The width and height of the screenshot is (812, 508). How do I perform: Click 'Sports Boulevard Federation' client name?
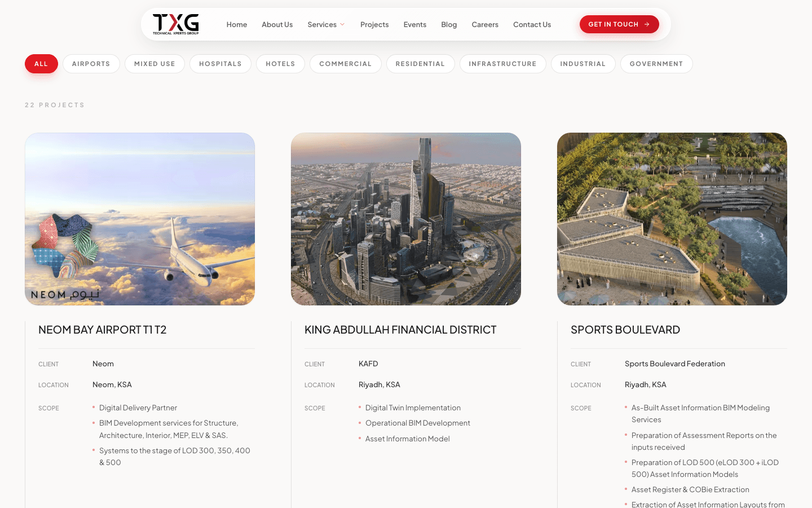coord(675,364)
